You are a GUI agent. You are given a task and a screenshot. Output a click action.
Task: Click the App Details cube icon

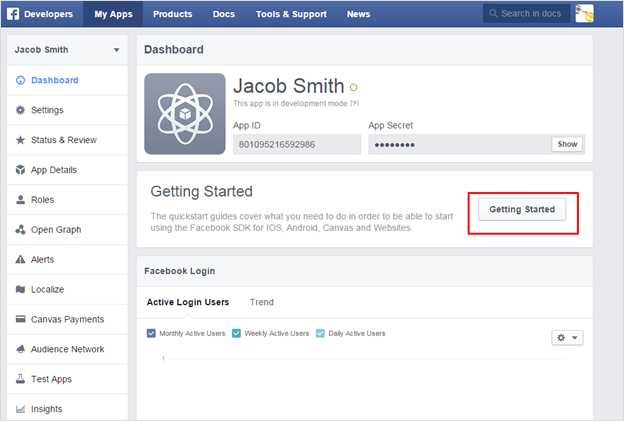[20, 170]
